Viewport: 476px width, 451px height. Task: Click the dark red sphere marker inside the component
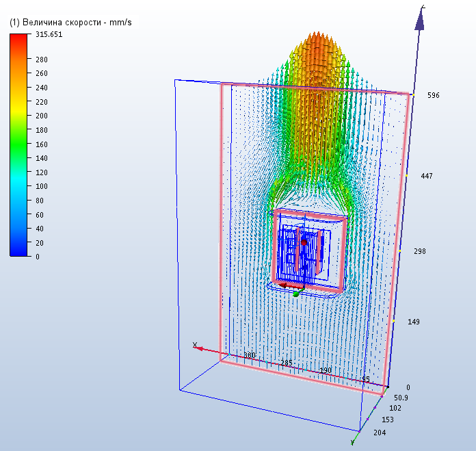tap(304, 242)
